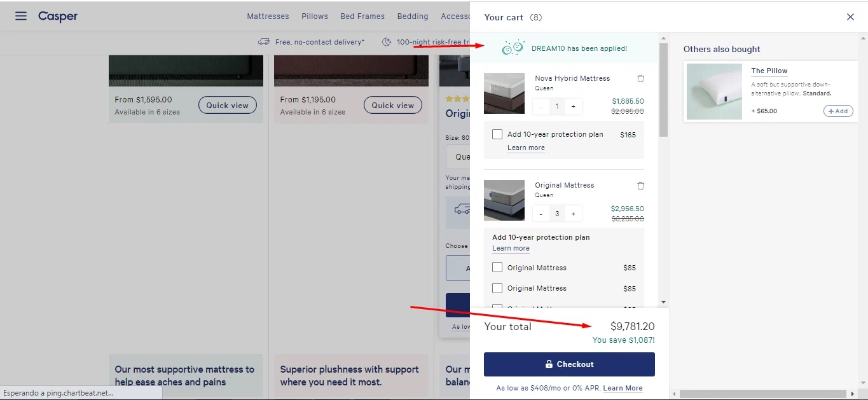868x400 pixels.
Task: Click horizontal scrollbar right arrow
Action: coord(853,394)
